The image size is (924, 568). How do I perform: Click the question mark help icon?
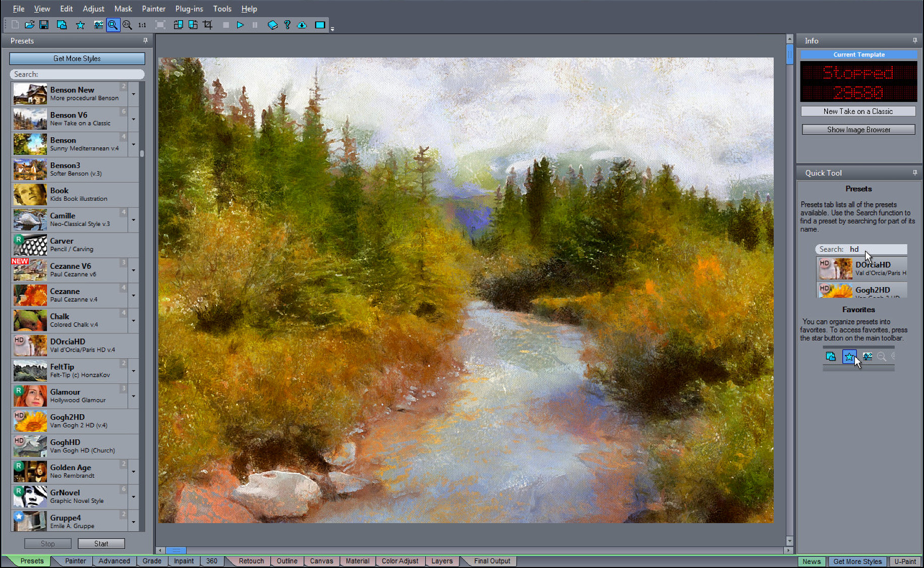(287, 25)
